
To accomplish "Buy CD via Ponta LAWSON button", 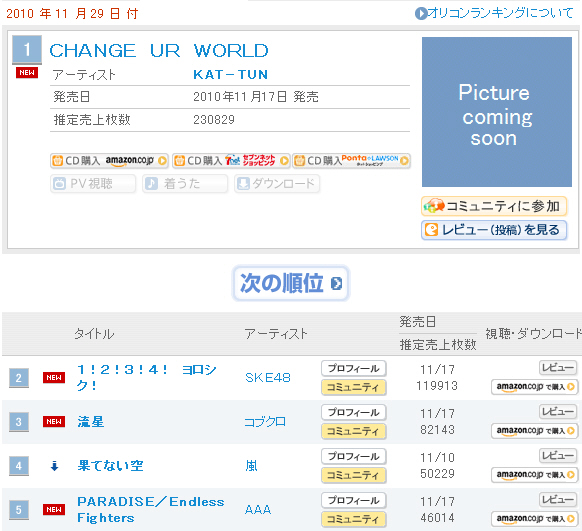I will click(352, 161).
